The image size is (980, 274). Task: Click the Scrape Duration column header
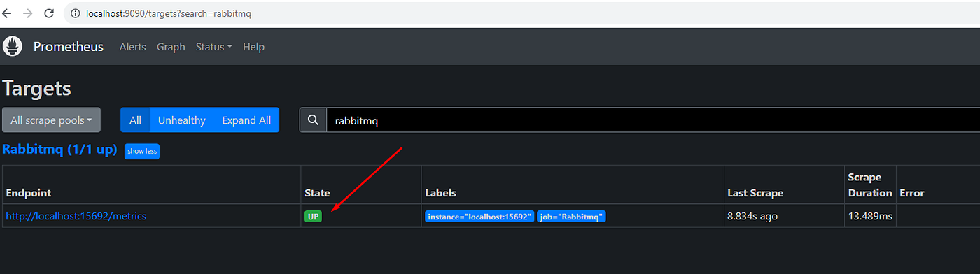[x=870, y=185]
